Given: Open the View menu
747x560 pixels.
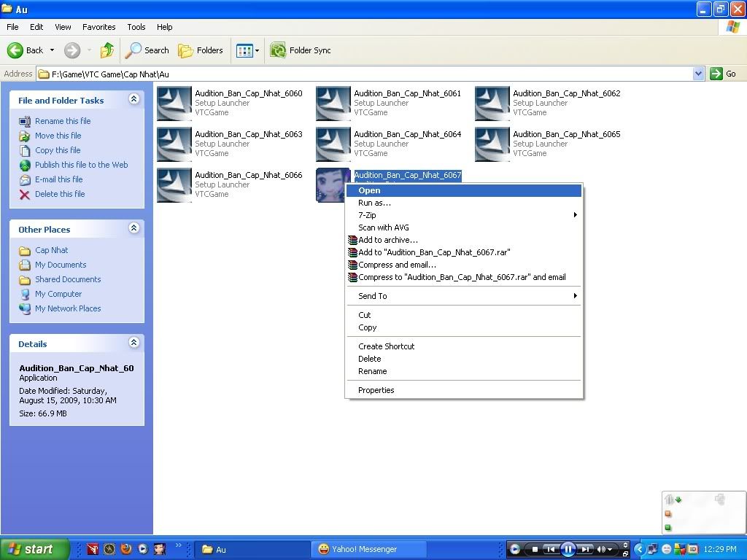Looking at the screenshot, I should point(63,27).
